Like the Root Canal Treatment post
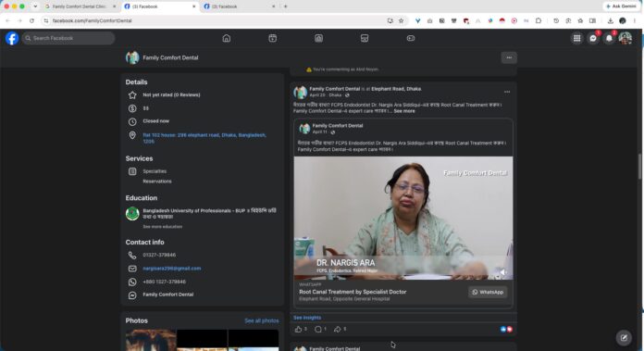This screenshot has width=644, height=351. click(x=298, y=329)
